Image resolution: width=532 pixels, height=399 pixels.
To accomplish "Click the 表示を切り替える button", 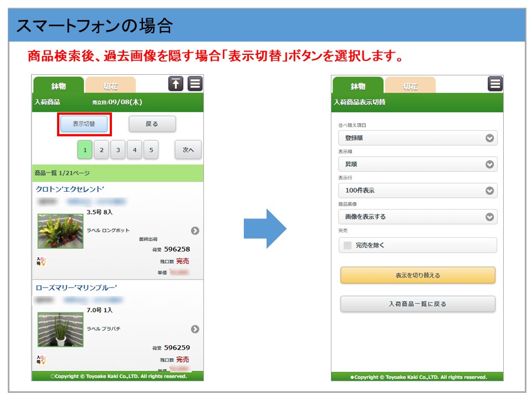I will [x=417, y=275].
